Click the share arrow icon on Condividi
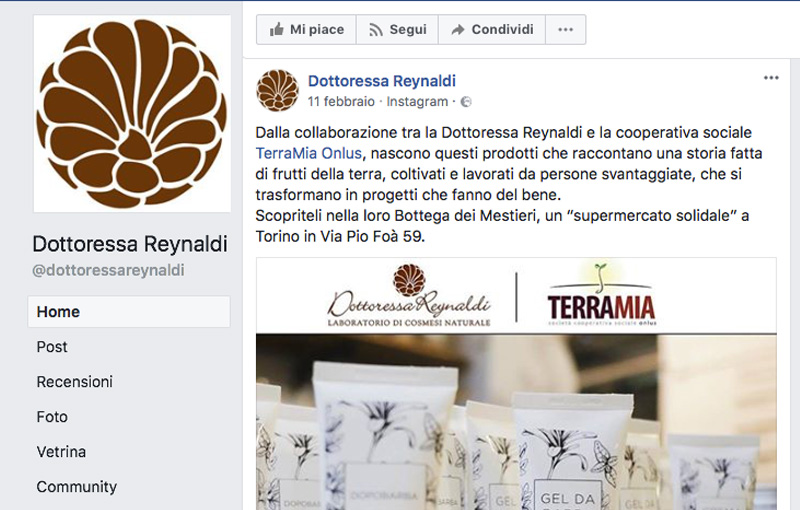The image size is (800, 510). point(458,30)
